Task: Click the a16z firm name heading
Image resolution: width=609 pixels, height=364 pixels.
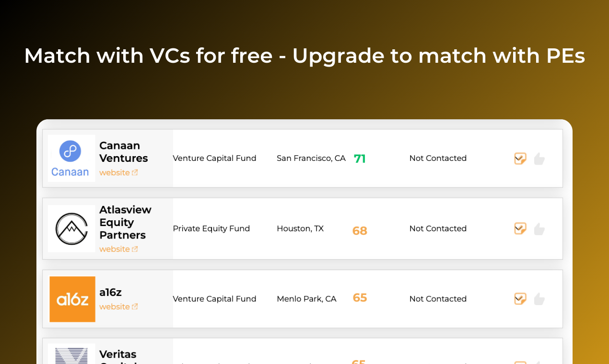Action: [110, 292]
